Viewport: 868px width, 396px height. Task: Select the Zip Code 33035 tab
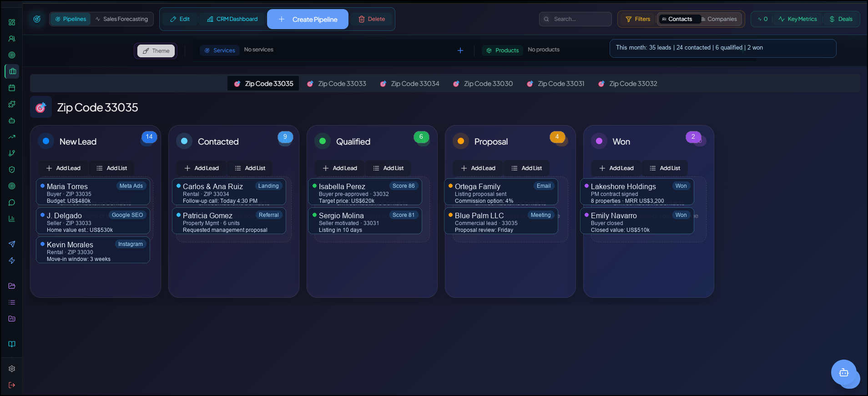coord(263,84)
